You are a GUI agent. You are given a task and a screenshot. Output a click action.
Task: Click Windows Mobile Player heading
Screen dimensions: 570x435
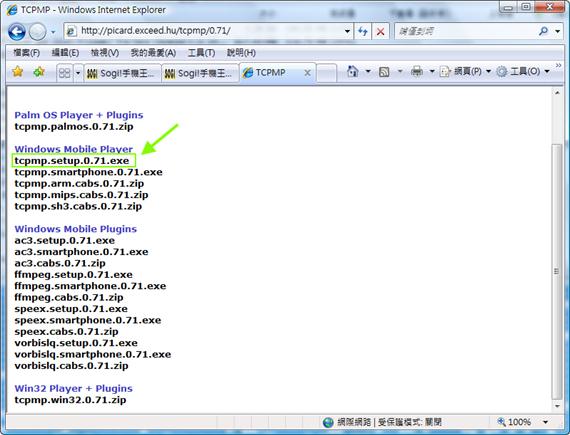pos(74,149)
